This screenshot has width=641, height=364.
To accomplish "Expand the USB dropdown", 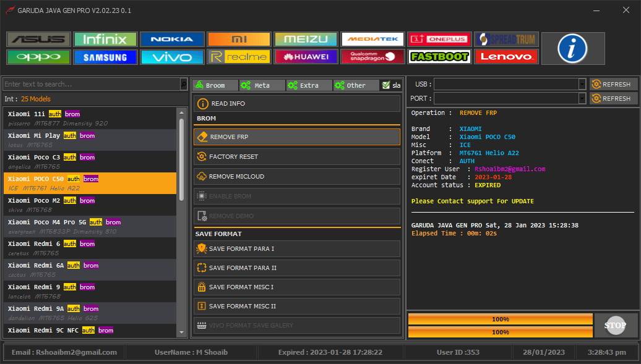I will click(x=582, y=84).
